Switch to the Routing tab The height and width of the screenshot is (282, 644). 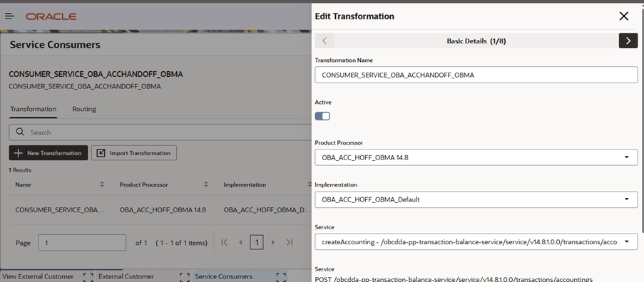[x=84, y=109]
